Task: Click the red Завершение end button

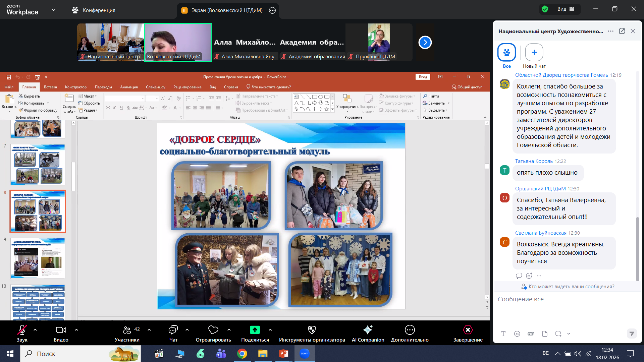Action: click(x=468, y=330)
